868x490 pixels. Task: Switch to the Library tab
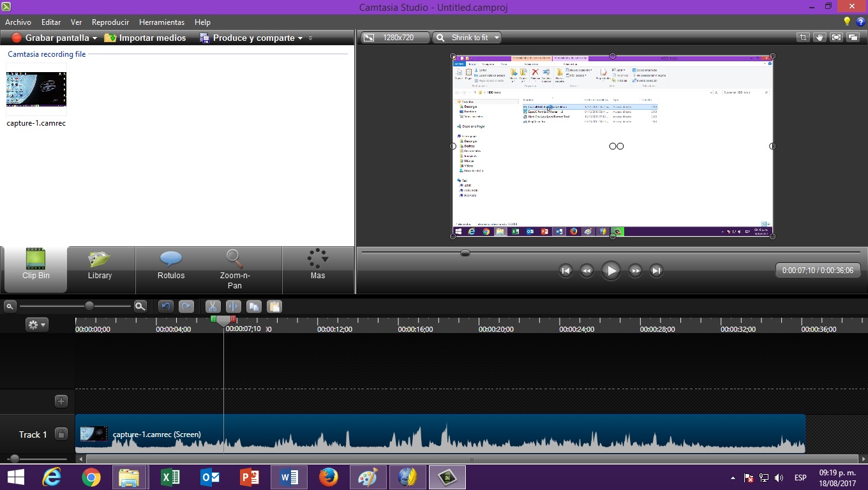click(100, 267)
